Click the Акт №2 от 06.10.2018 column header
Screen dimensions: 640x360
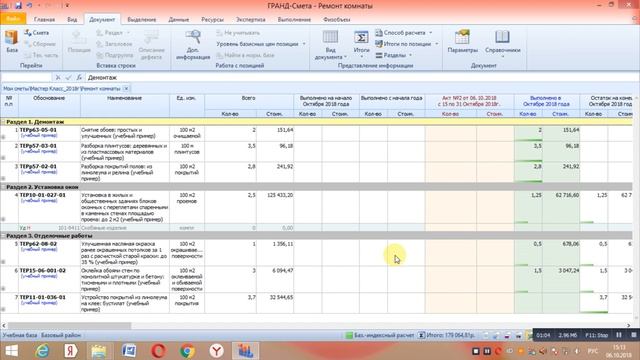pos(469,101)
